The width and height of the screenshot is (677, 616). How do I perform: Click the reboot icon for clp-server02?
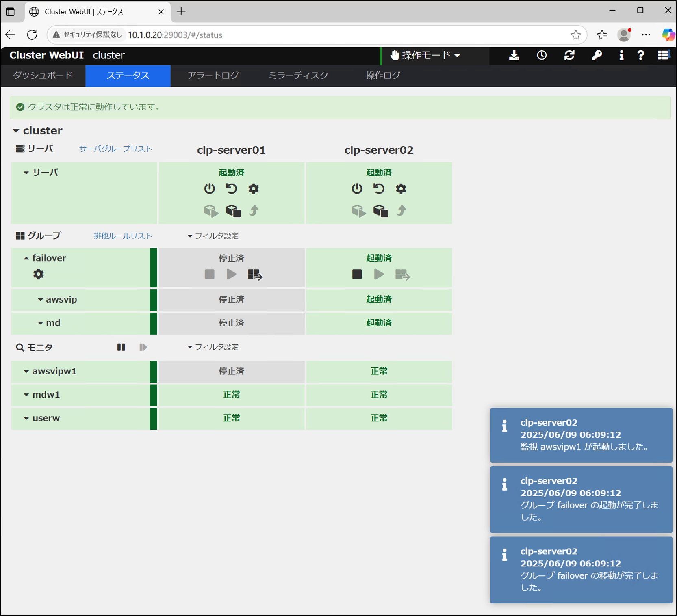[379, 189]
